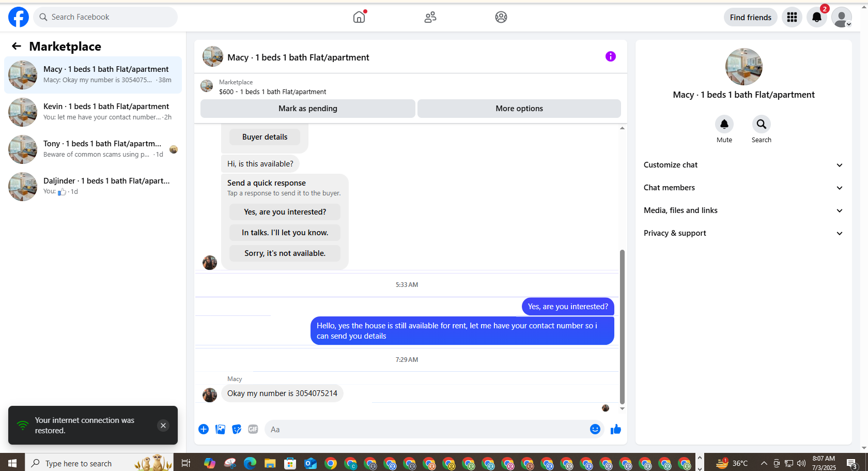Mute this conversation with bell icon
Image resolution: width=868 pixels, height=471 pixels.
tap(724, 124)
